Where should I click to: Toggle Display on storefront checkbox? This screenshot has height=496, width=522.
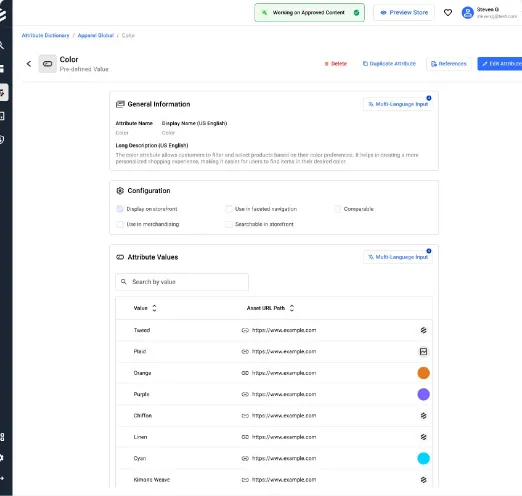(x=120, y=209)
